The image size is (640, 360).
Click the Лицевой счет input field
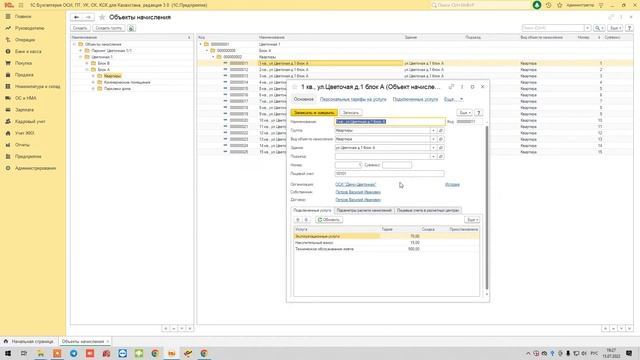coord(389,174)
